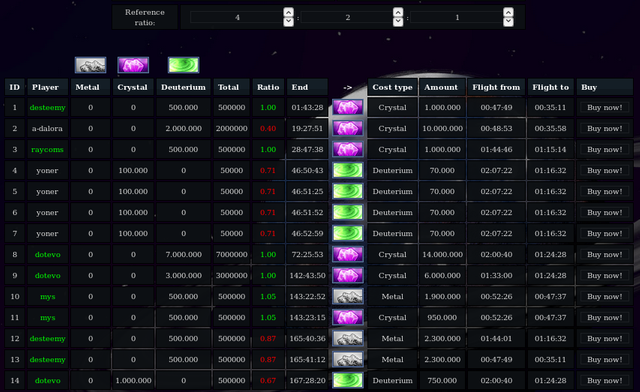Buy now mys' offer ID 10
Viewport: 640px width, 392px height.
click(604, 296)
